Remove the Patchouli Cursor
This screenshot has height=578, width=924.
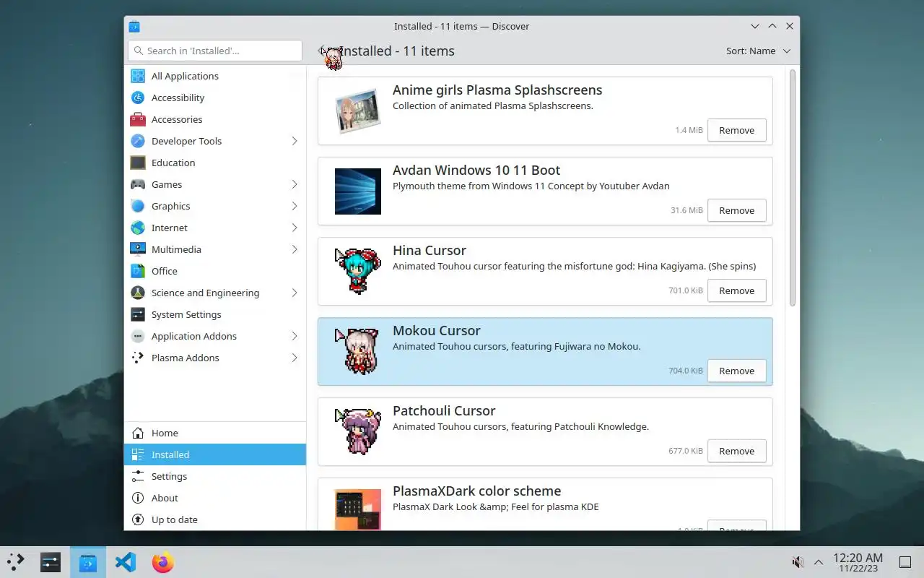click(x=736, y=451)
